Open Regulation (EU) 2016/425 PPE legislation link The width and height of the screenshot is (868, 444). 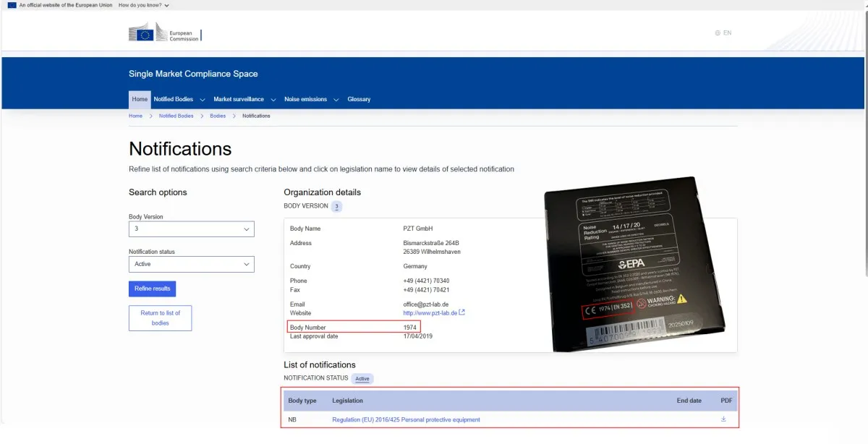[x=406, y=419]
